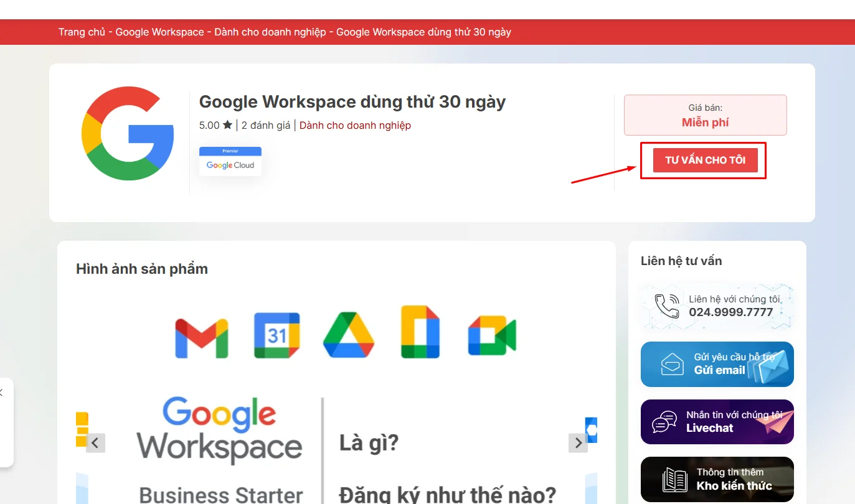Click the Google Docs icon
The image size is (855, 504).
click(420, 332)
